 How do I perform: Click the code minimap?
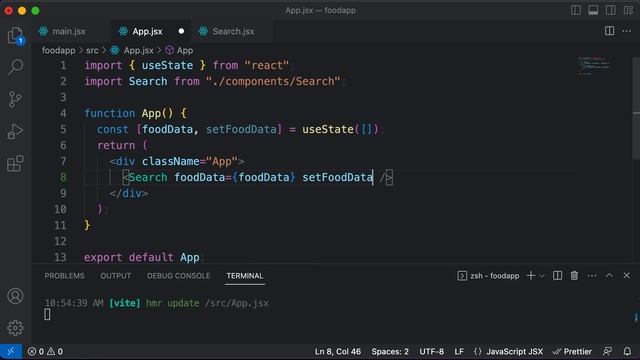594,66
